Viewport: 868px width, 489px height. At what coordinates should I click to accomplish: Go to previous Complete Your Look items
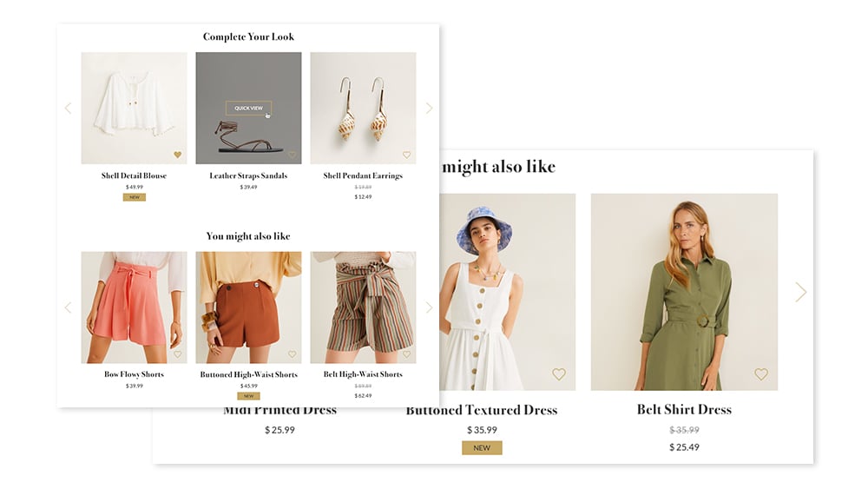tap(69, 109)
